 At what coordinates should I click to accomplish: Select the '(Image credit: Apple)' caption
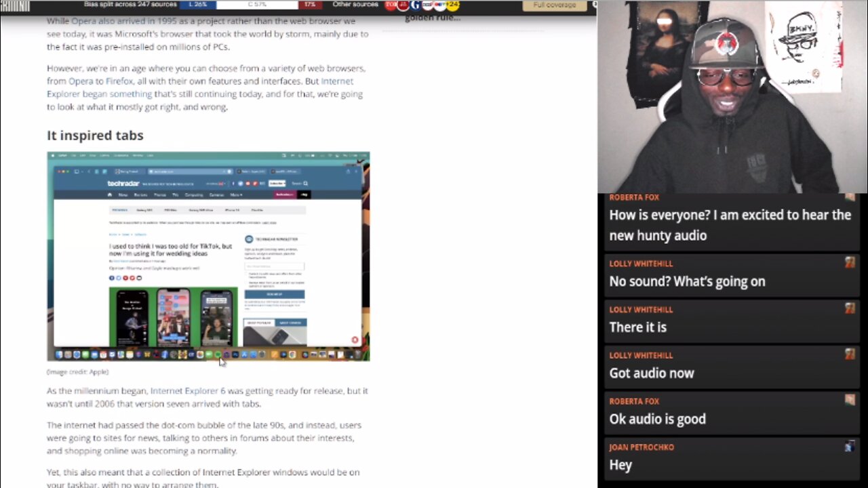77,371
